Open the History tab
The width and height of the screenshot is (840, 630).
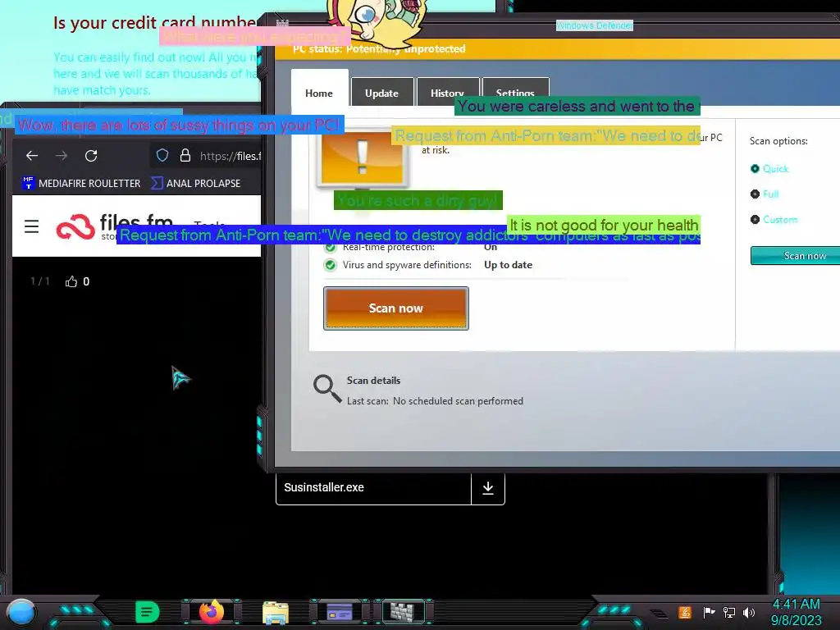point(447,91)
